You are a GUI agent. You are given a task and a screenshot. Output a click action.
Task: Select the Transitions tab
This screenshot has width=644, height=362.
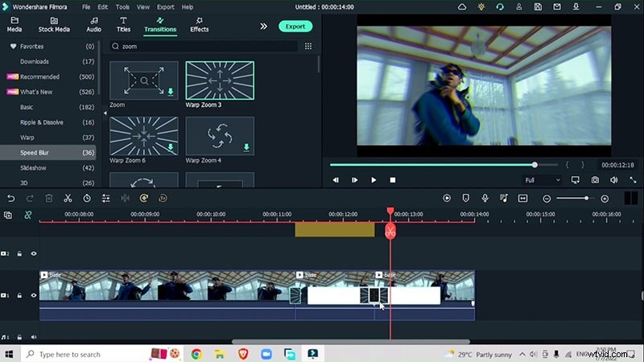[160, 25]
